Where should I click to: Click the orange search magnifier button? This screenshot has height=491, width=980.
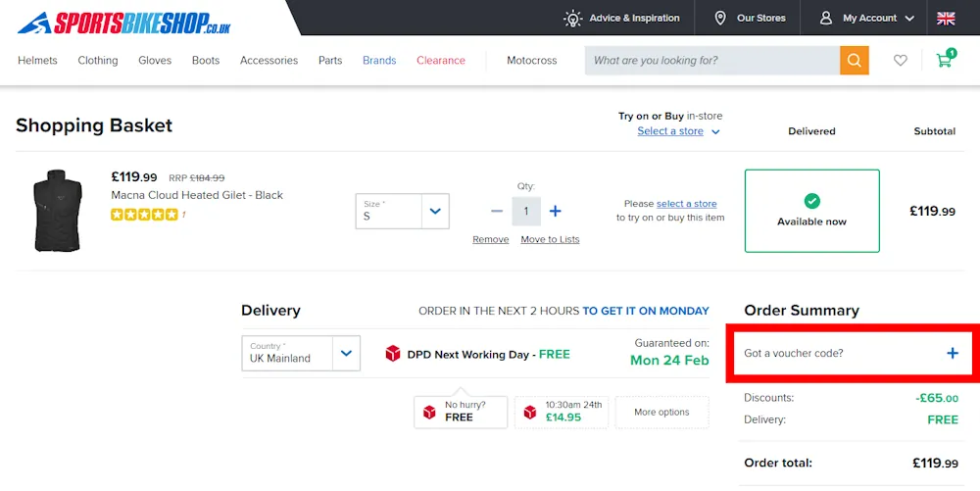coord(855,61)
